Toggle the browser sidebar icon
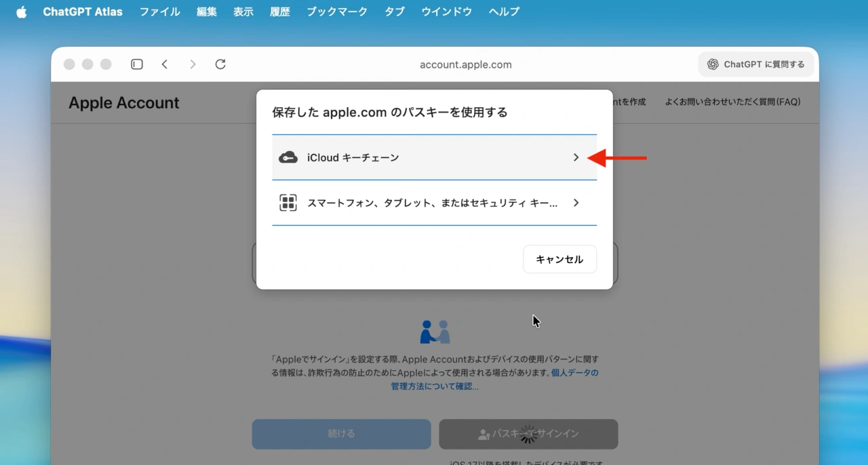Screen dimensions: 868x465 [137, 64]
